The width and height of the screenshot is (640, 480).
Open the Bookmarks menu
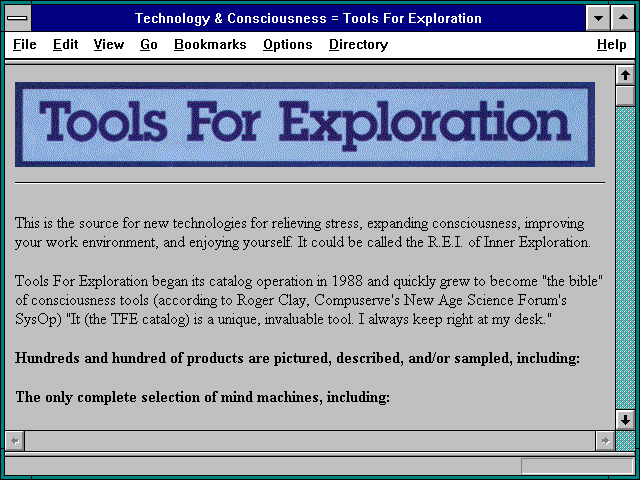[210, 44]
